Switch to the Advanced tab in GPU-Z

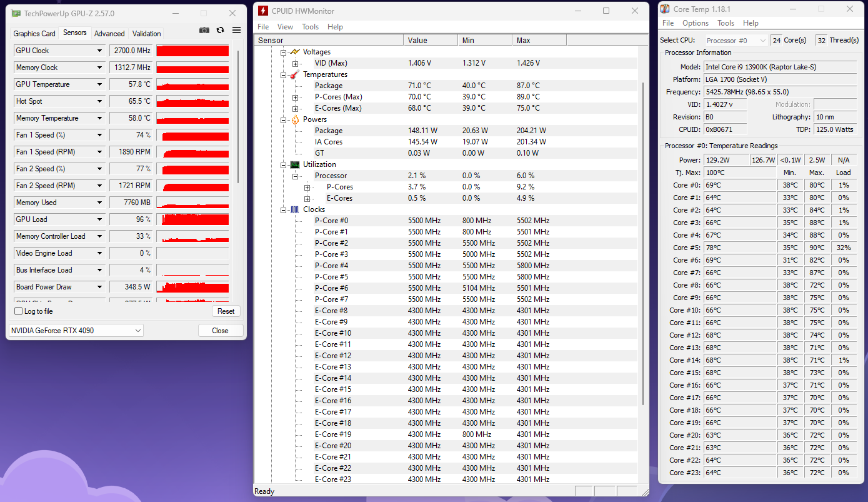tap(109, 34)
